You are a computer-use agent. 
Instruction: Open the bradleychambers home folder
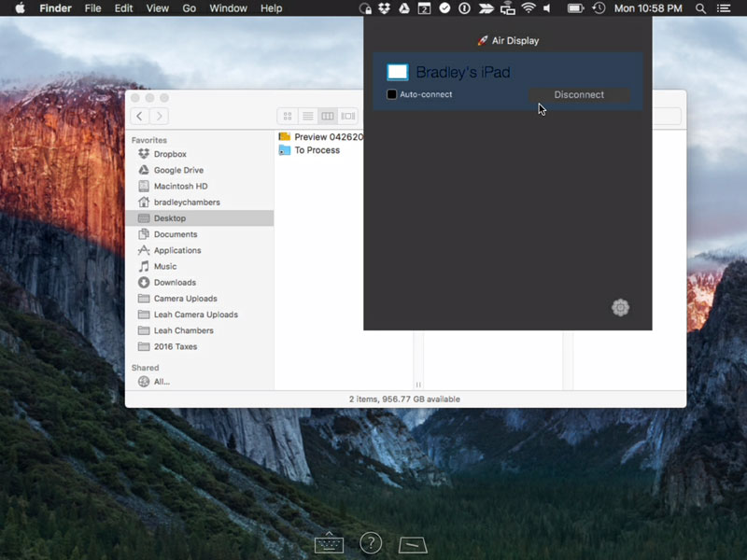tap(200, 202)
